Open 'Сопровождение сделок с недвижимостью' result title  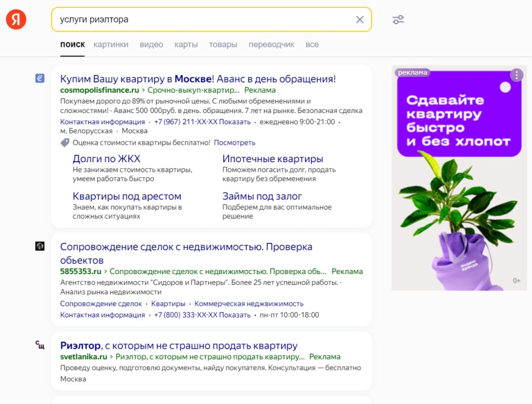click(x=186, y=253)
